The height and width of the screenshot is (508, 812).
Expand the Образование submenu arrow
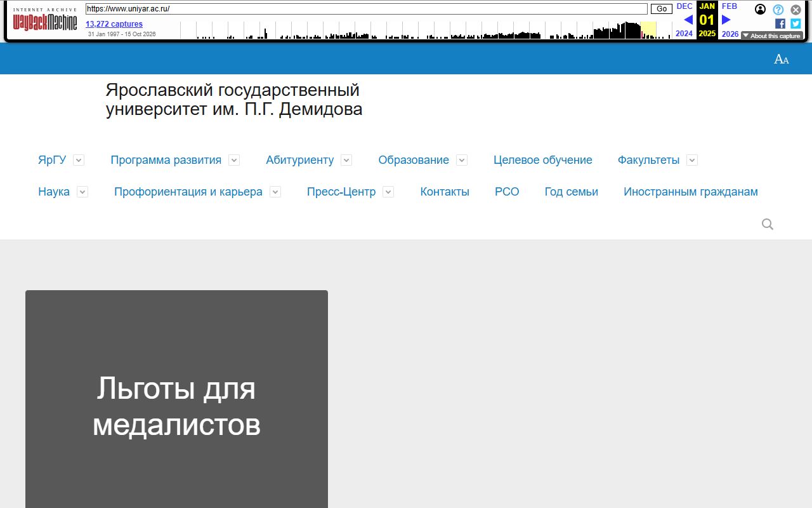point(462,160)
